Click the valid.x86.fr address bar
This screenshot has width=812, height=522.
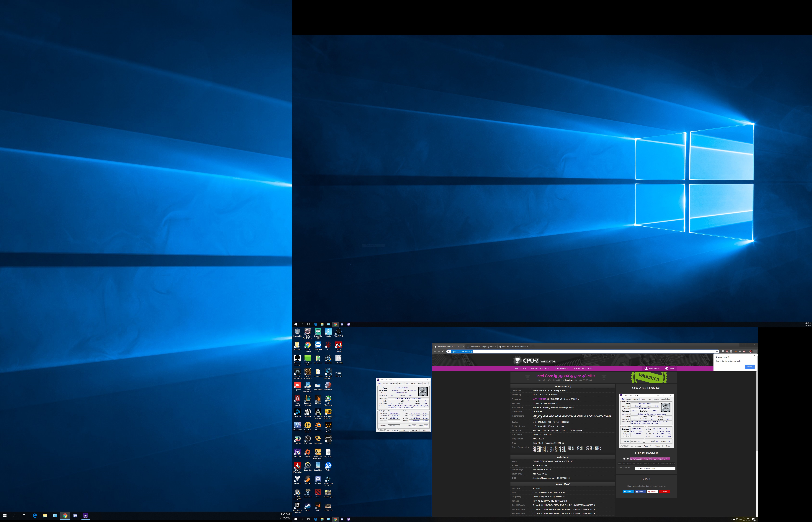coord(583,351)
